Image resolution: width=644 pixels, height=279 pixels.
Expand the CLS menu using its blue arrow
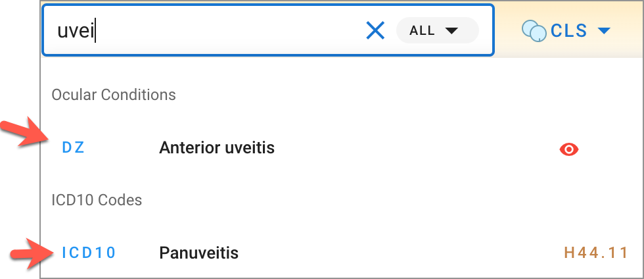(x=605, y=30)
